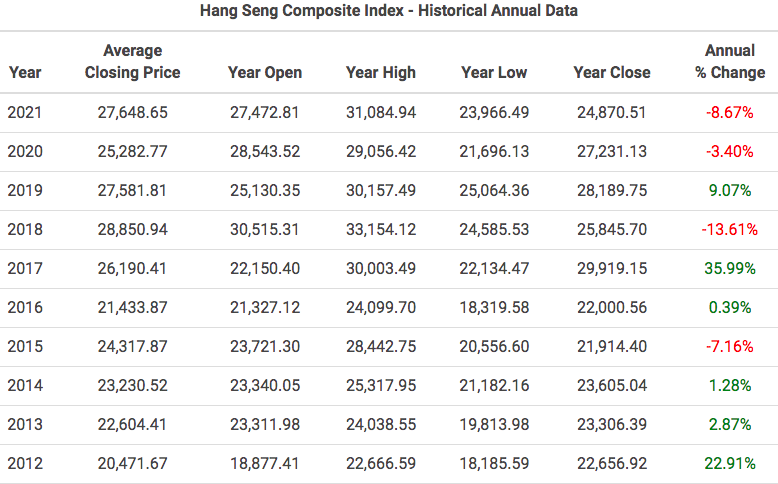Click average closing price 23,230.52
Image resolution: width=778 pixels, height=484 pixels.
coord(132,385)
